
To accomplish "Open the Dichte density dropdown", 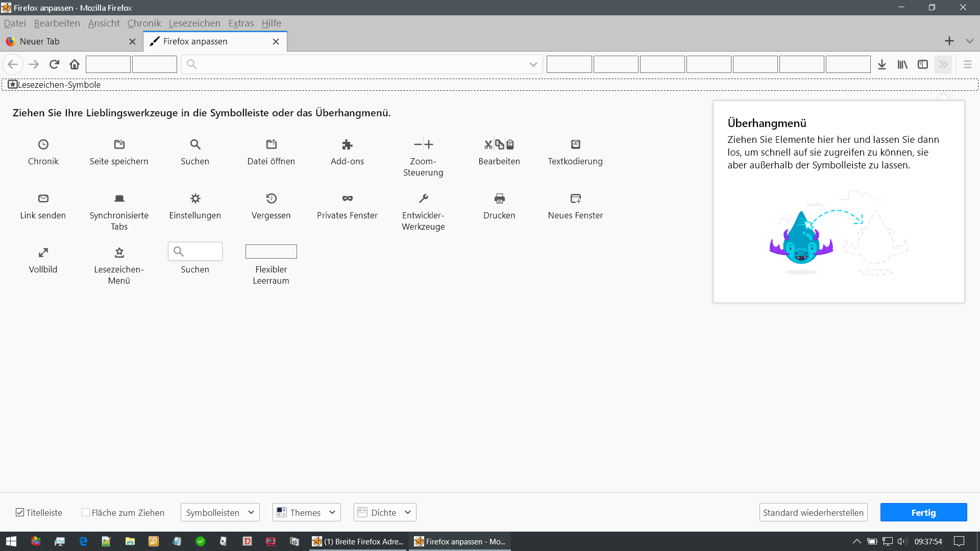I will click(385, 512).
